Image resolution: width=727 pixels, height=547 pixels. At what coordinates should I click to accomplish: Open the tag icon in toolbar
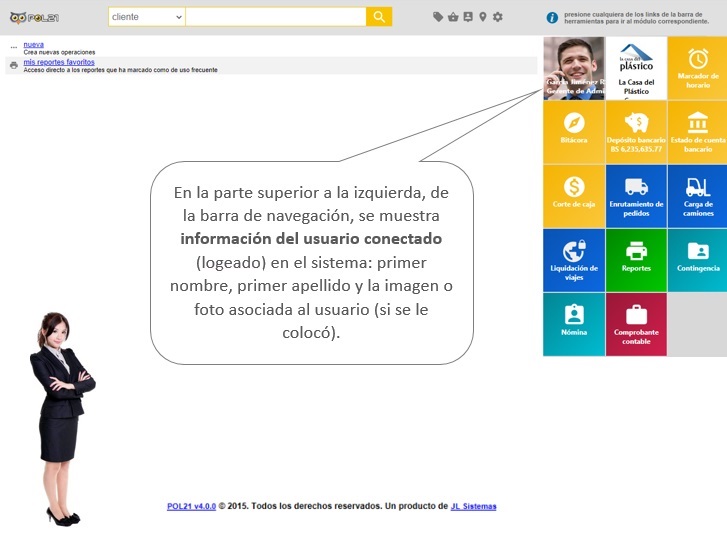438,17
